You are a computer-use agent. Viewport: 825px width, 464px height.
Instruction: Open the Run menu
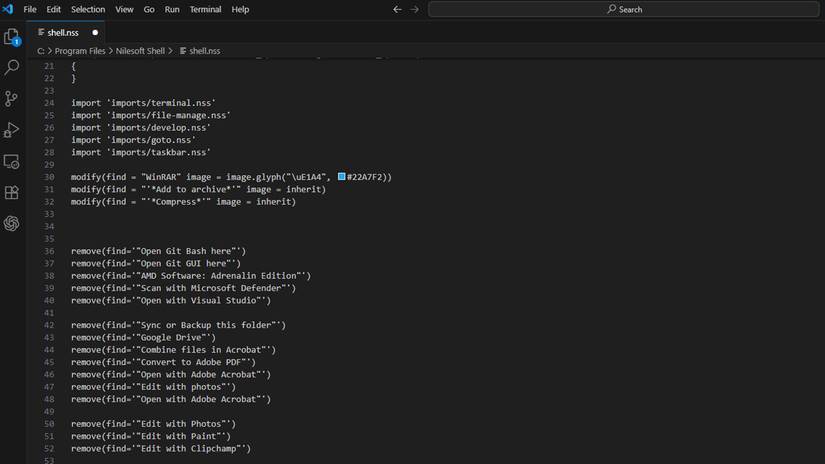172,9
